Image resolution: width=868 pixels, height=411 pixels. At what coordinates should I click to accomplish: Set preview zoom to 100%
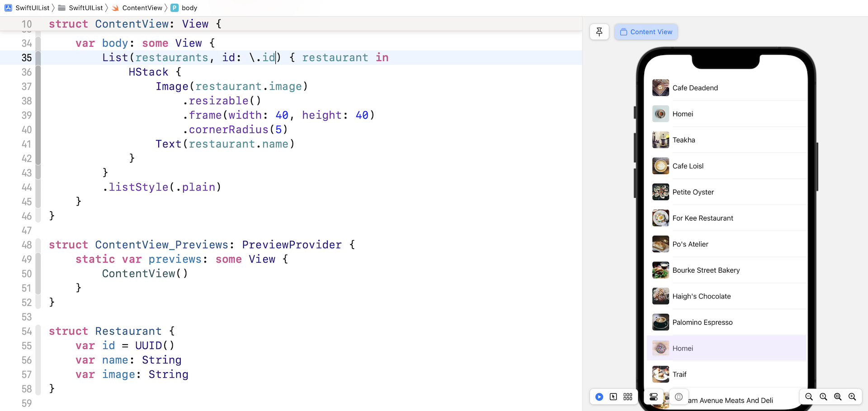pyautogui.click(x=824, y=397)
